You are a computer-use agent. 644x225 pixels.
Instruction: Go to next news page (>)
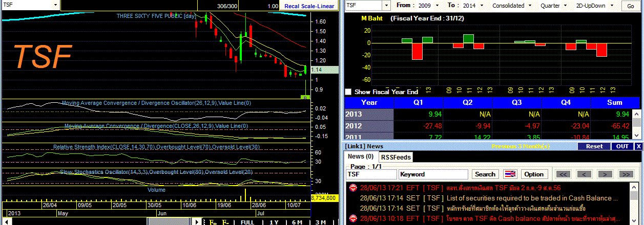tap(605, 174)
